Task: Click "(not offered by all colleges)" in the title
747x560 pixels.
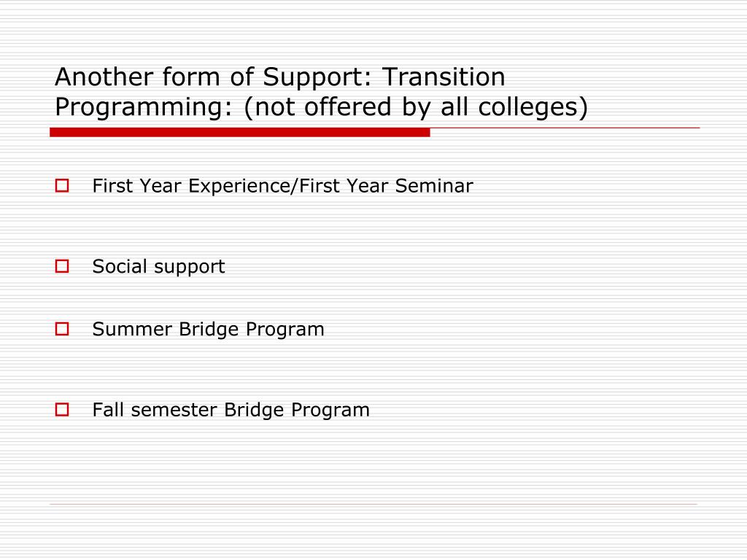Action: coord(416,107)
